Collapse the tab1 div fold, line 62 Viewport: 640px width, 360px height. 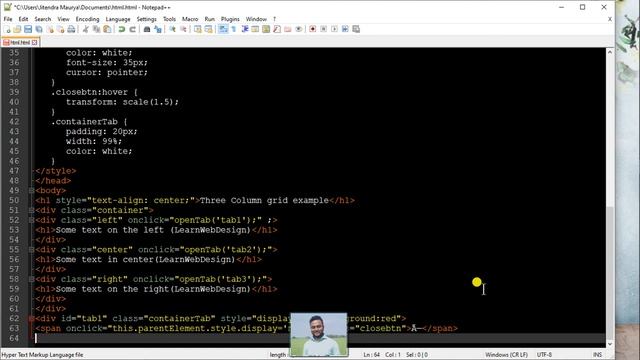point(31,318)
